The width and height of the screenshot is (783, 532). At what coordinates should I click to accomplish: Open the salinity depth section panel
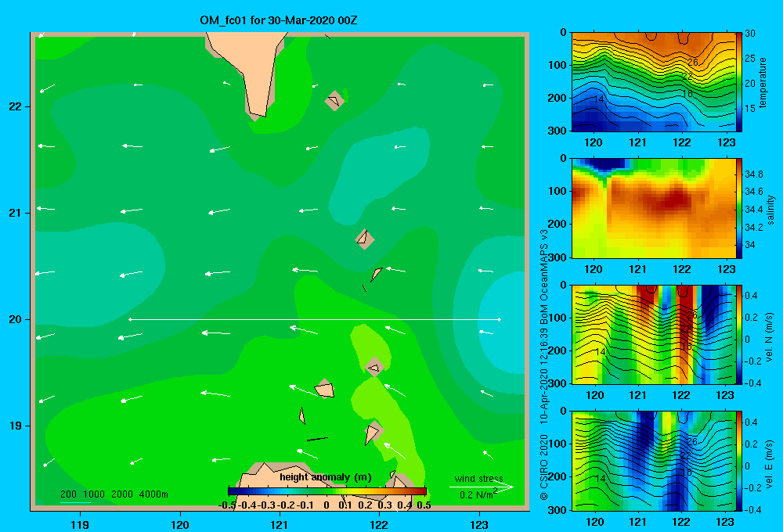pyautogui.click(x=654, y=208)
